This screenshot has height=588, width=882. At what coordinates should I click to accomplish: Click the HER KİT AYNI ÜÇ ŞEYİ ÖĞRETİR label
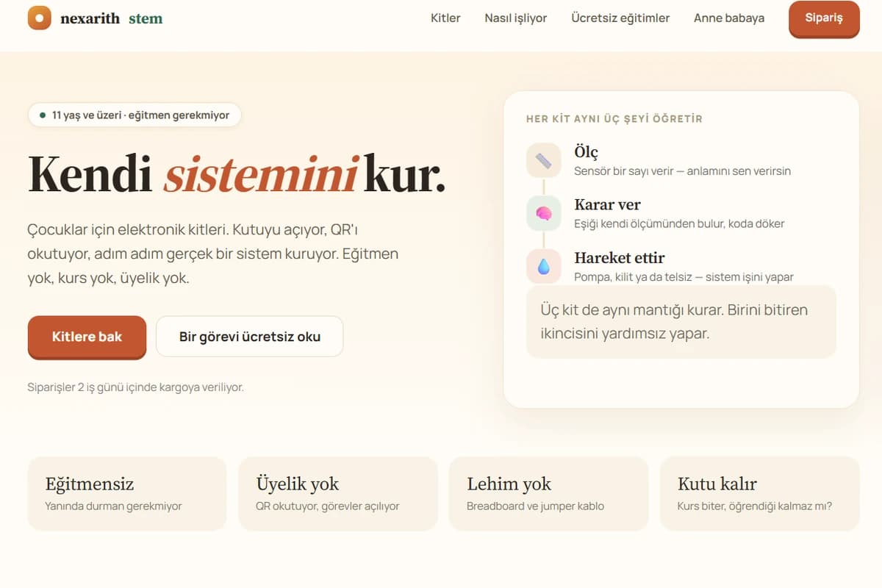[x=614, y=118]
